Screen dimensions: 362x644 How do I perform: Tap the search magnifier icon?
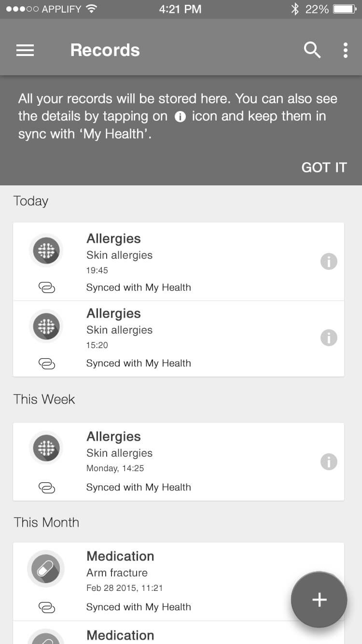pyautogui.click(x=312, y=50)
